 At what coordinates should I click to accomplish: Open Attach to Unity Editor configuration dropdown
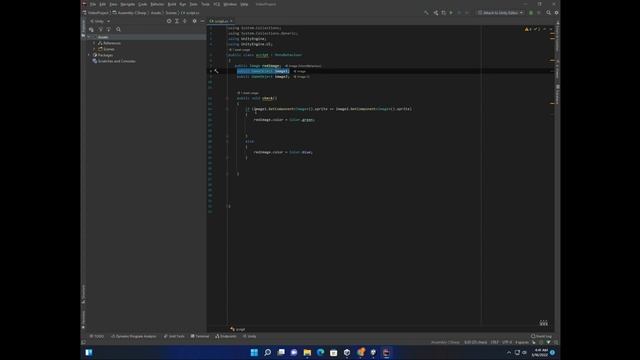tap(500, 13)
